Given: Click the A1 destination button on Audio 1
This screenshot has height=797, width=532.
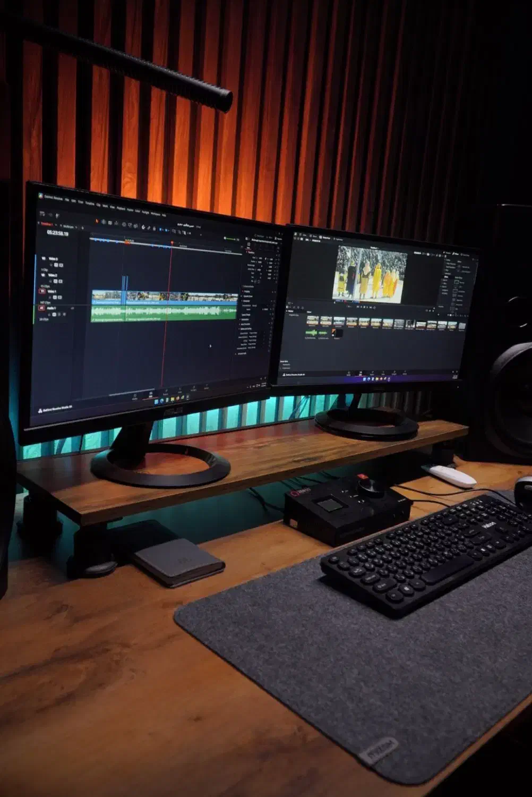Looking at the screenshot, I should click(x=41, y=308).
